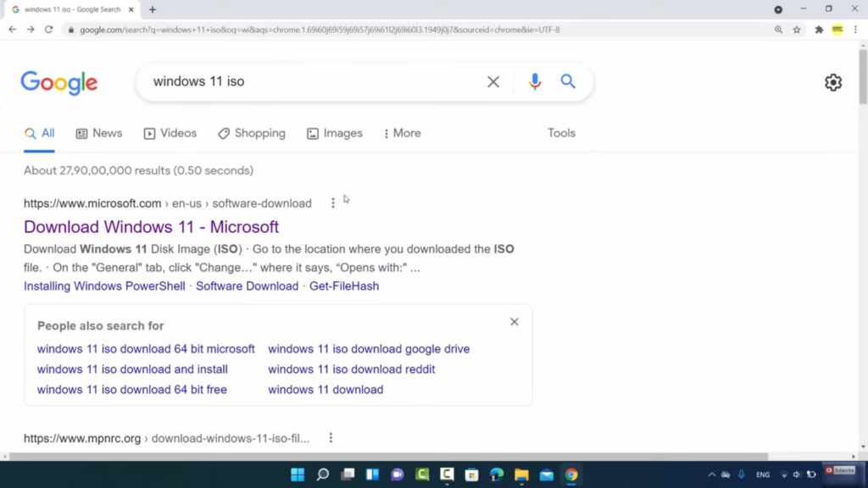Click the blue search magnifier button
This screenshot has height=488, width=868.
coord(568,82)
